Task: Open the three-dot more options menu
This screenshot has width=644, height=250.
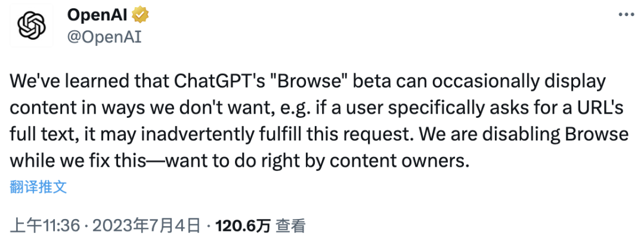Action: pos(626,15)
